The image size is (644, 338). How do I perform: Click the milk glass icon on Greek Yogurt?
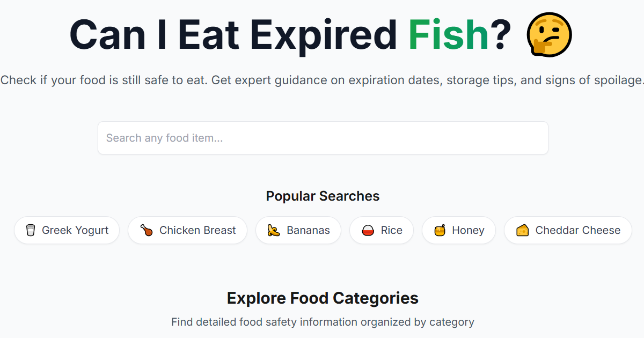(x=31, y=230)
